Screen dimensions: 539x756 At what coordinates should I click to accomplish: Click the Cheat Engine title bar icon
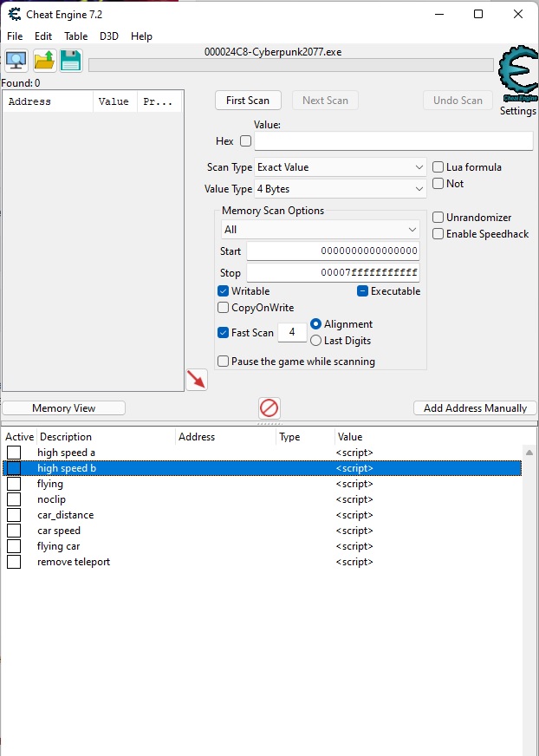pos(15,14)
